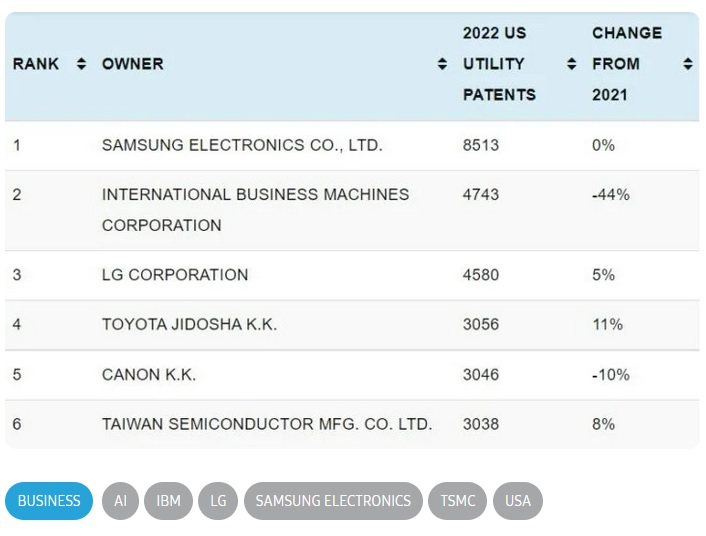Screen dimensions: 706x536
Task: Select the Toyota Jidosha K.K. row
Action: (x=352, y=325)
